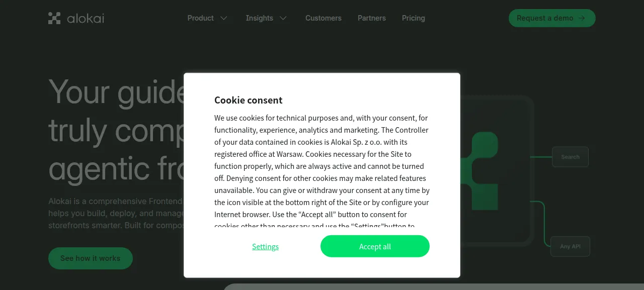Click the Alokai logo icon

pyautogui.click(x=54, y=18)
